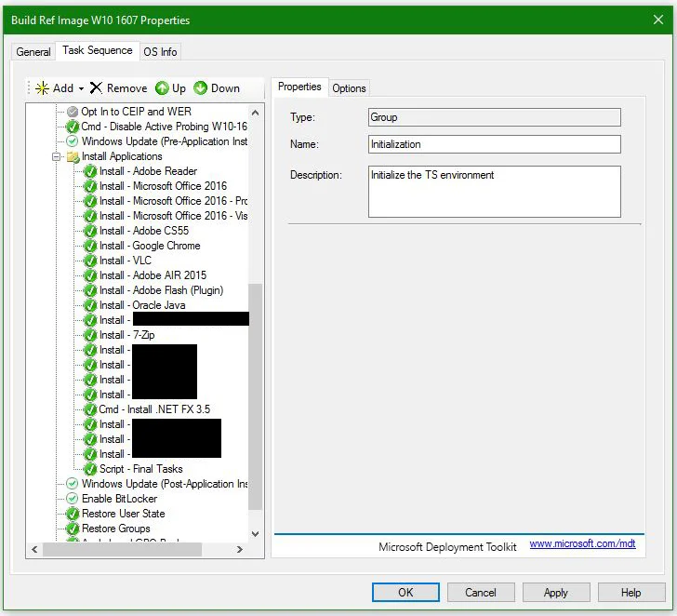Click the vertical scrollbar thumb in tree
This screenshot has width=677, height=616.
tap(255, 396)
